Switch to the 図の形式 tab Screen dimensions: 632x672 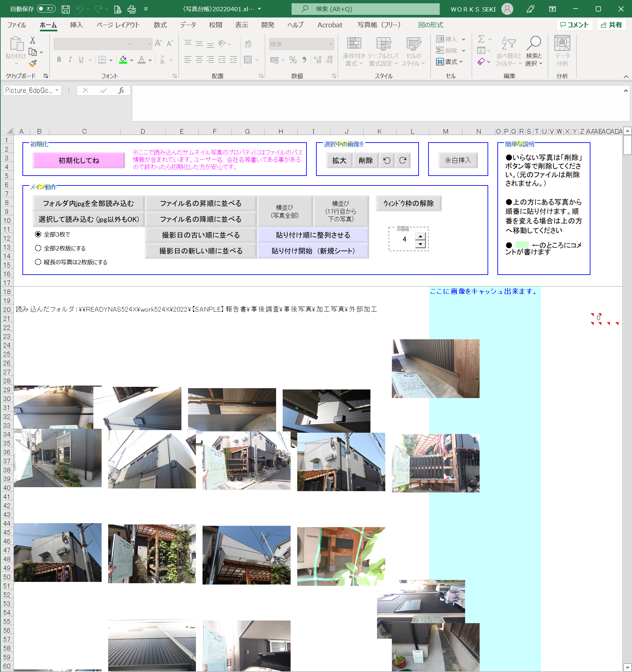coord(430,25)
